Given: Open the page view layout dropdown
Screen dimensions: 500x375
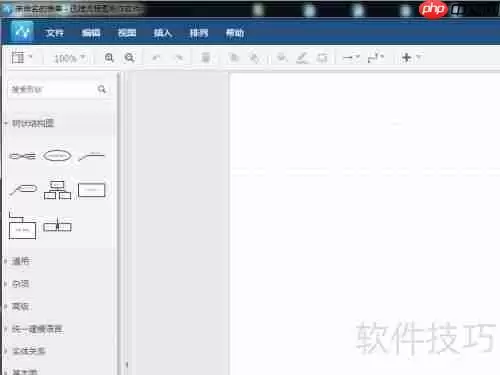Looking at the screenshot, I should coord(22,57).
